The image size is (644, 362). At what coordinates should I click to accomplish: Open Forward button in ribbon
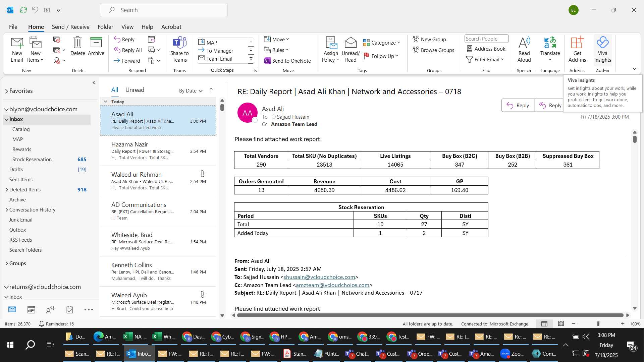click(127, 61)
